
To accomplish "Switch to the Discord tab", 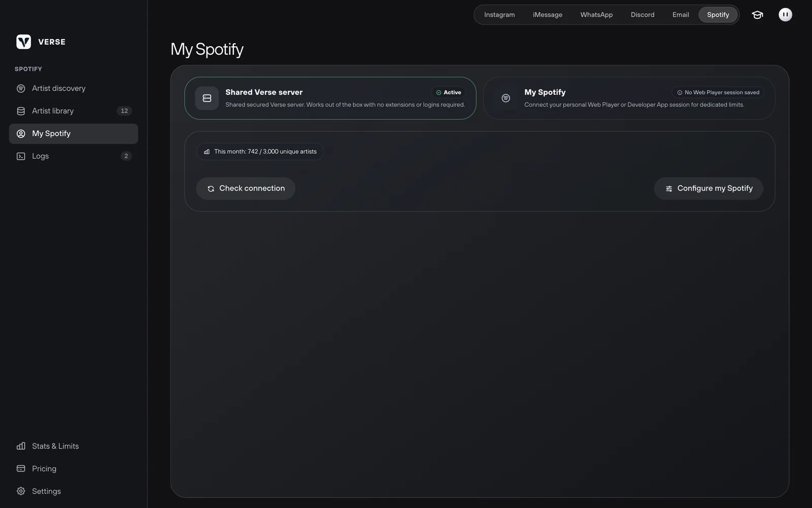I will (642, 15).
